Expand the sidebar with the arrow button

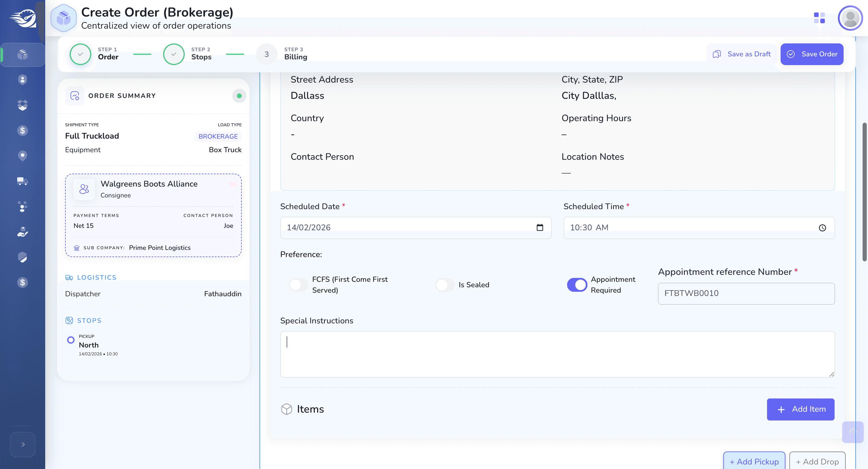tap(23, 444)
